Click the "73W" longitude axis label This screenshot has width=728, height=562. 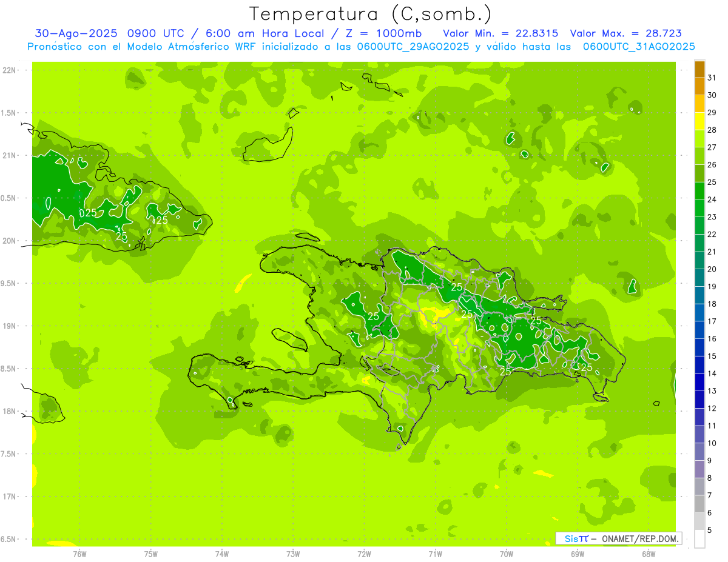pos(293,554)
